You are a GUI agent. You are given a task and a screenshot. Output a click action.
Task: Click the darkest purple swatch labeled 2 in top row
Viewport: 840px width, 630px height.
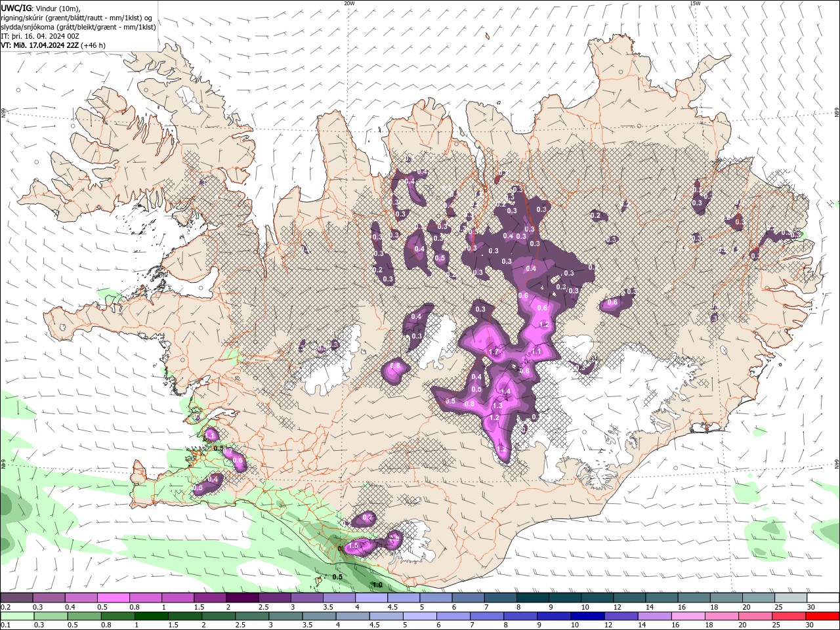pyautogui.click(x=242, y=598)
